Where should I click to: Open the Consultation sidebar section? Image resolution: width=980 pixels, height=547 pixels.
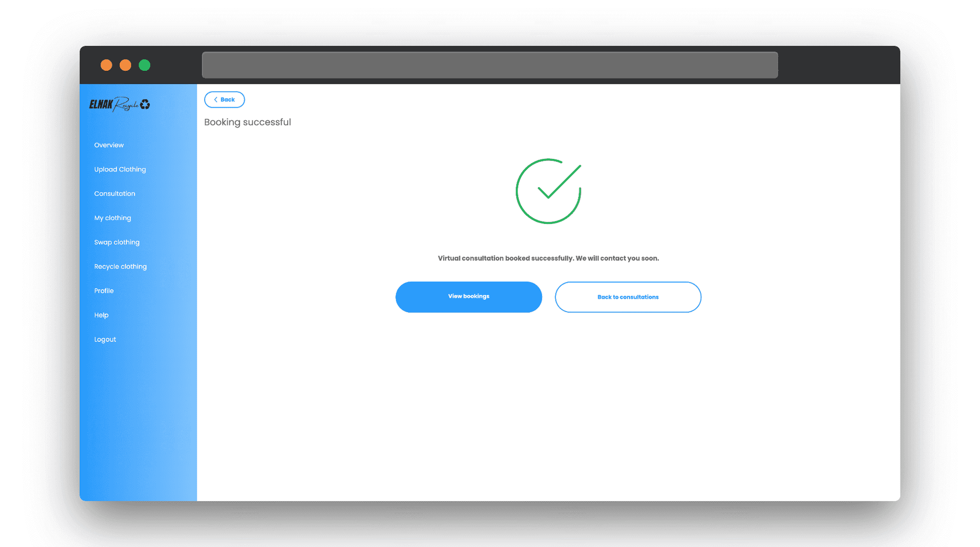coord(114,193)
